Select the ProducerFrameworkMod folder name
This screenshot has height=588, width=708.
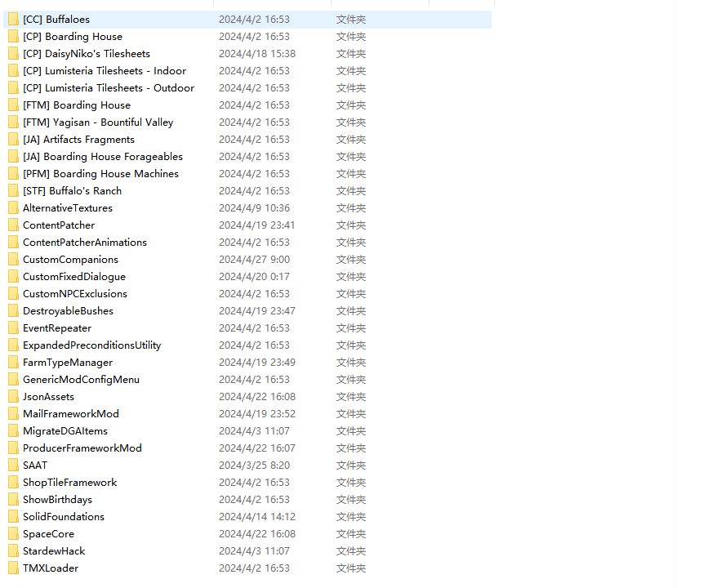(x=82, y=448)
